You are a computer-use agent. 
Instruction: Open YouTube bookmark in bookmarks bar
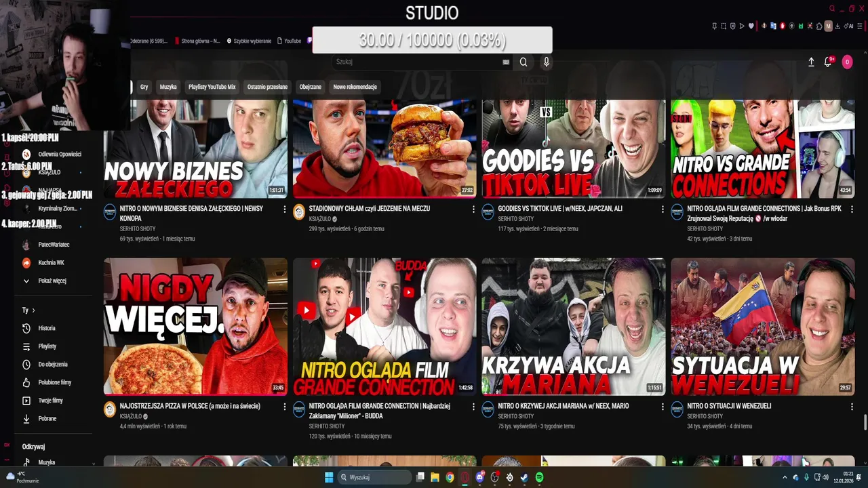290,41
